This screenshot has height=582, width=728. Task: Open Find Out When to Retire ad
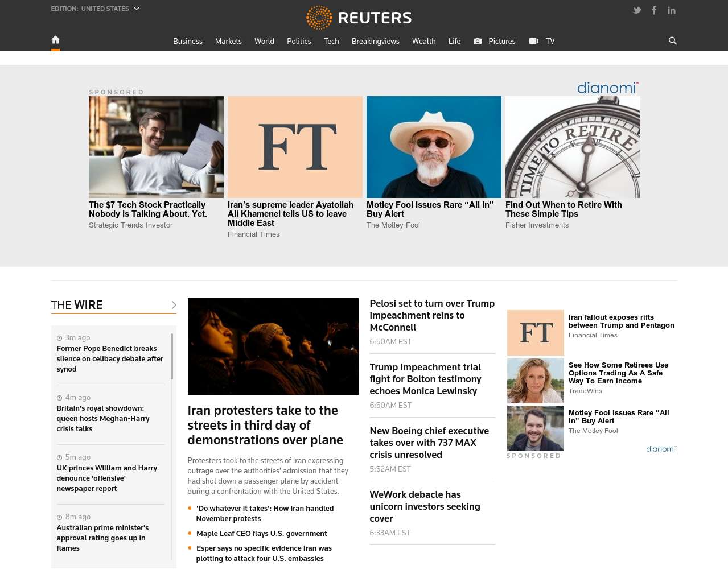pos(564,209)
